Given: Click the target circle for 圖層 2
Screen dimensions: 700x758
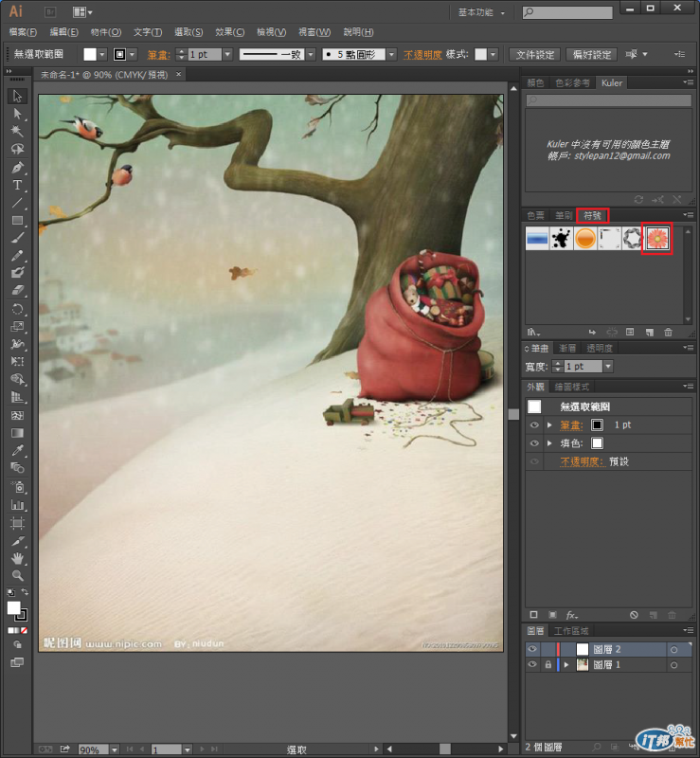Looking at the screenshot, I should coord(673,650).
